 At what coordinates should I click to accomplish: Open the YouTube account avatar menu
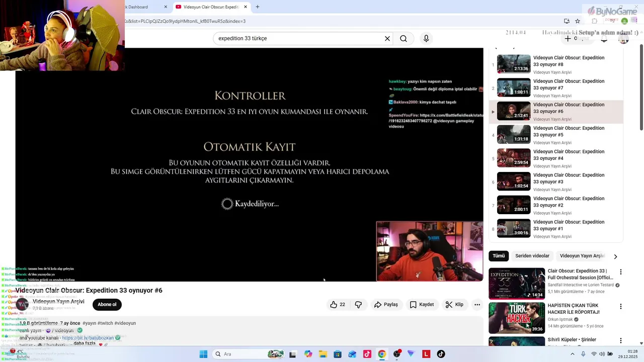(x=624, y=39)
